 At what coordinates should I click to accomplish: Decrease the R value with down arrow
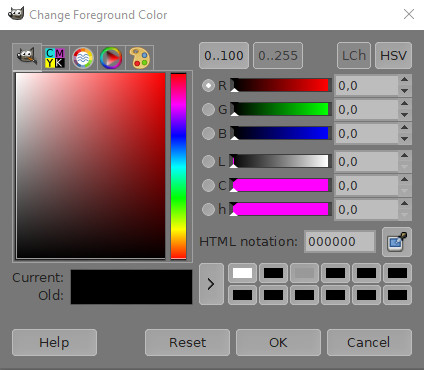click(405, 91)
